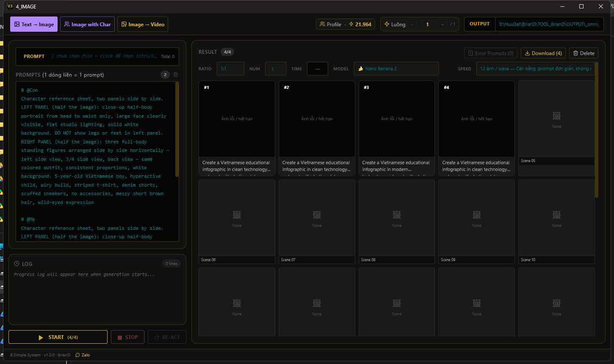The height and width of the screenshot is (364, 614).
Task: Click the Profile people icon
Action: tap(322, 24)
